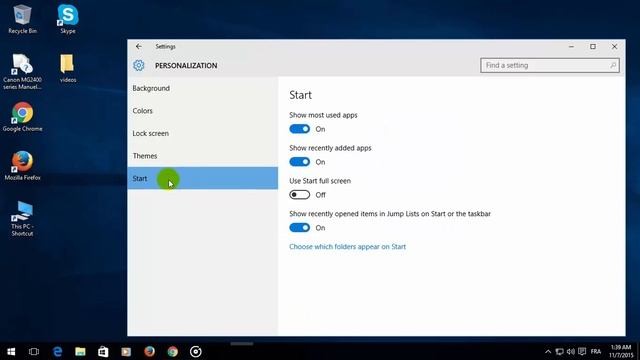This screenshot has width=640, height=360.
Task: Switch the FRA input language indicator
Action: pos(596,351)
